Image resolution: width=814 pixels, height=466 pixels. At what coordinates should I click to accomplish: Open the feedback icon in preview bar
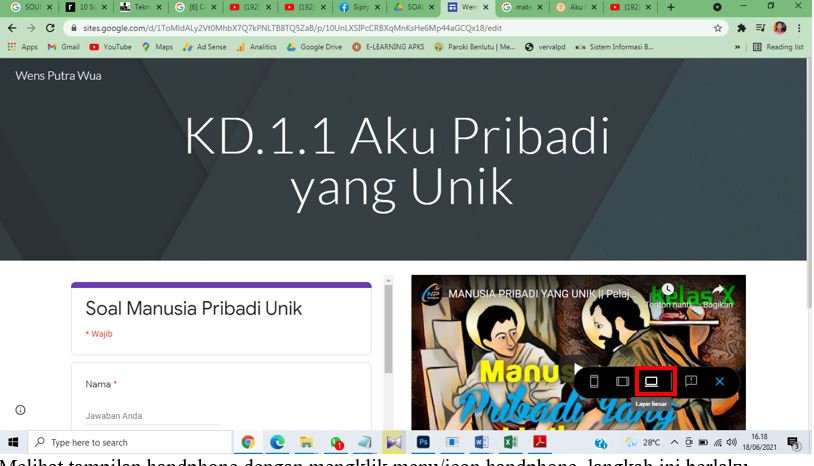(690, 381)
